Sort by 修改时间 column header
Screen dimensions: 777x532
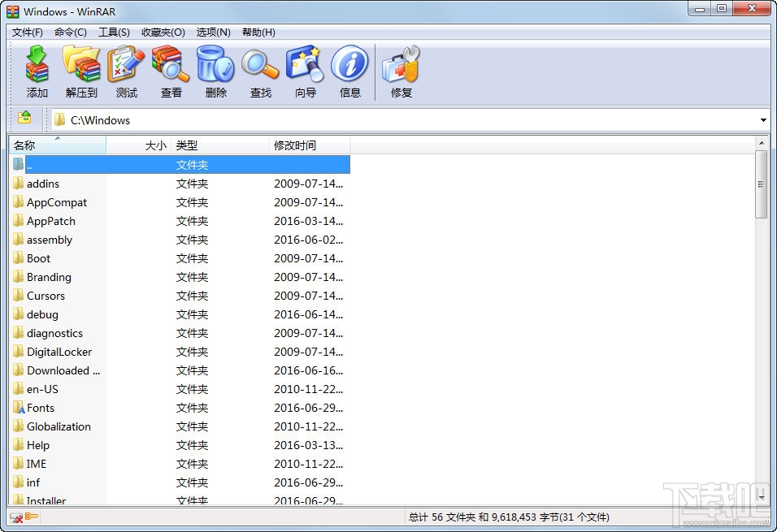click(x=310, y=145)
